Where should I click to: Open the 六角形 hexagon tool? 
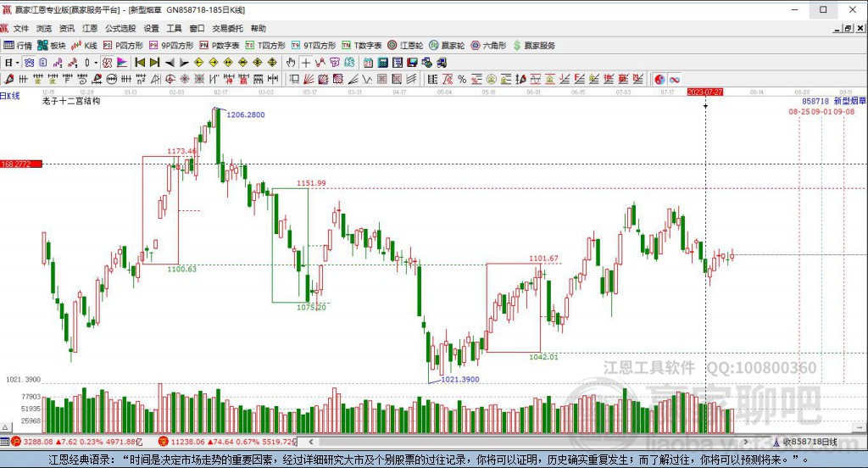488,46
